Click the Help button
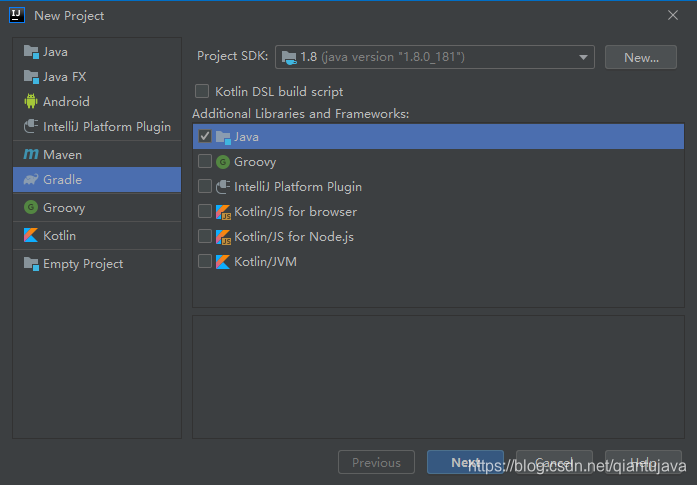This screenshot has height=485, width=697. pyautogui.click(x=643, y=462)
